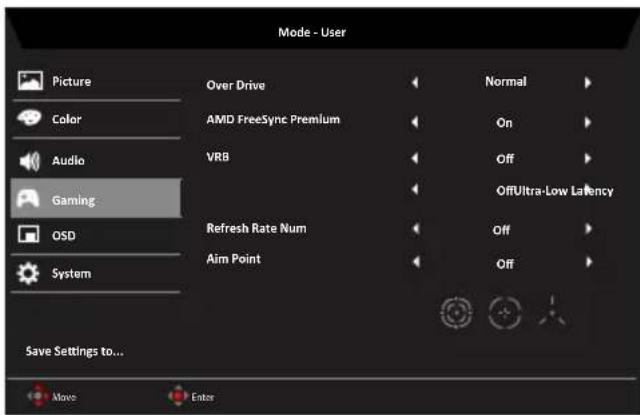Viewport: 640px width, 415px height.
Task: Select the first circular crosshair aim point
Action: tap(457, 313)
